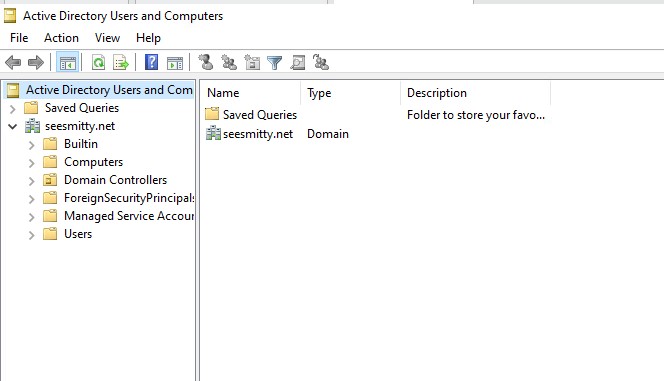
Task: Select Active Directory Users and Computers root node
Action: [109, 90]
